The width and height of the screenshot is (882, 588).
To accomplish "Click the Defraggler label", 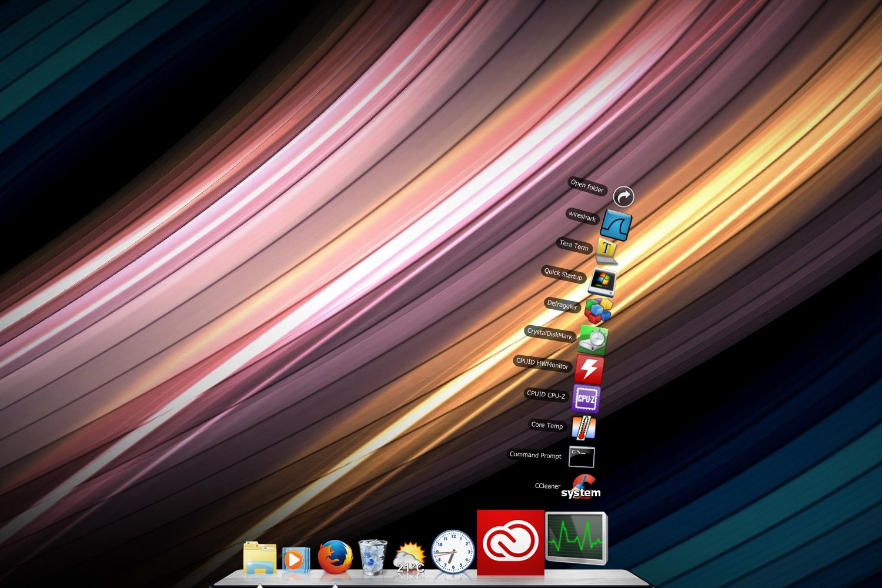I will [x=562, y=305].
